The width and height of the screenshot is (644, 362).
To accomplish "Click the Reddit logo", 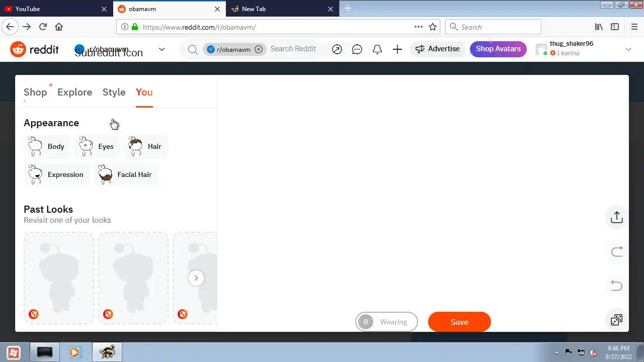I will tap(34, 49).
